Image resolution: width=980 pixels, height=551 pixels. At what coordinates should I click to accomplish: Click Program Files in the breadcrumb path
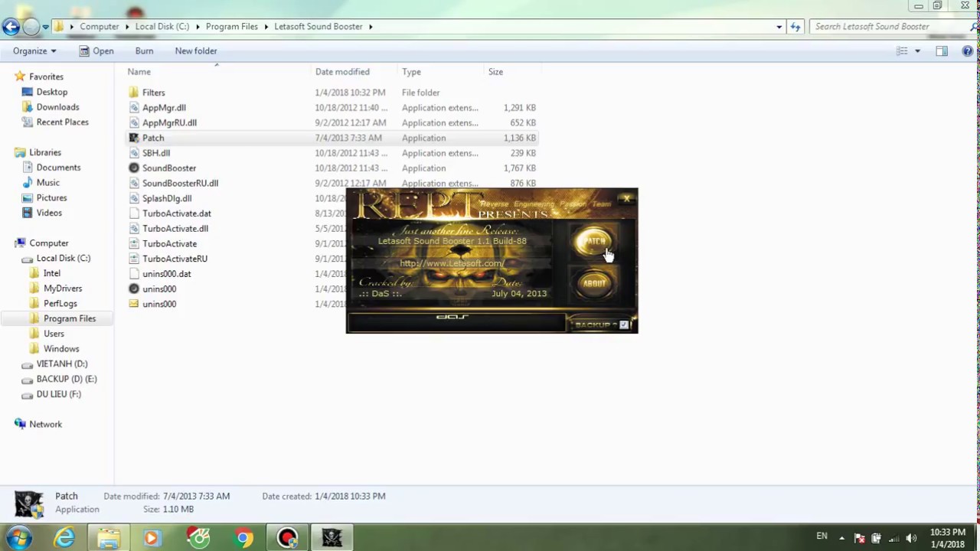(231, 27)
